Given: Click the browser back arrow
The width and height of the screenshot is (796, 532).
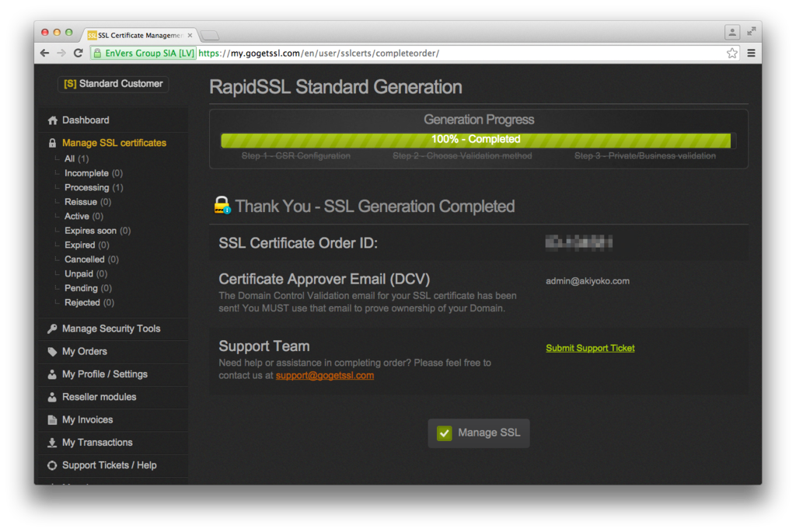Looking at the screenshot, I should [x=44, y=53].
